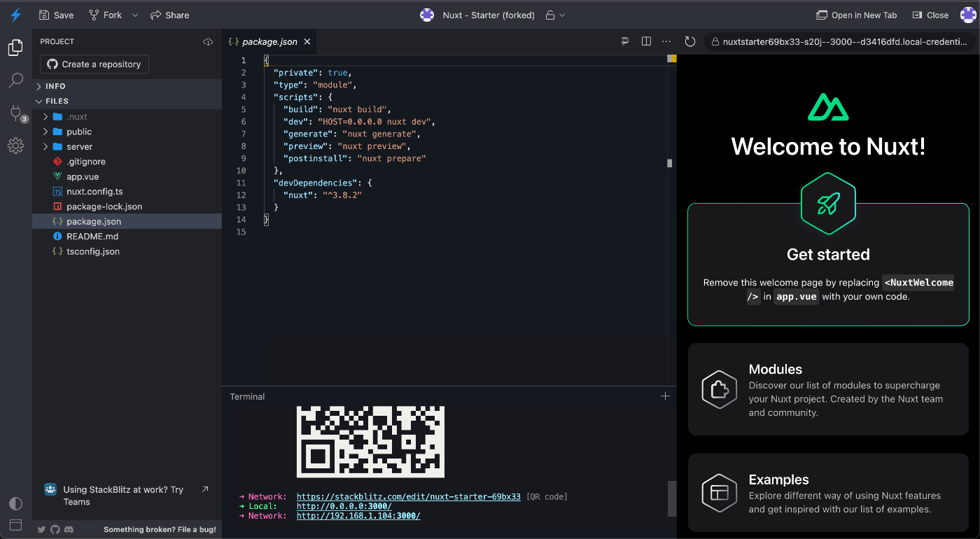Open the http://0.0.0.0:3000/ local link
980x539 pixels.
[344, 506]
